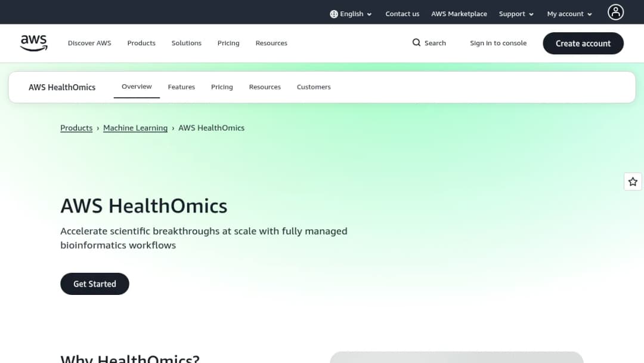The image size is (644, 363).
Task: Click Sign in to console
Action: 498,43
